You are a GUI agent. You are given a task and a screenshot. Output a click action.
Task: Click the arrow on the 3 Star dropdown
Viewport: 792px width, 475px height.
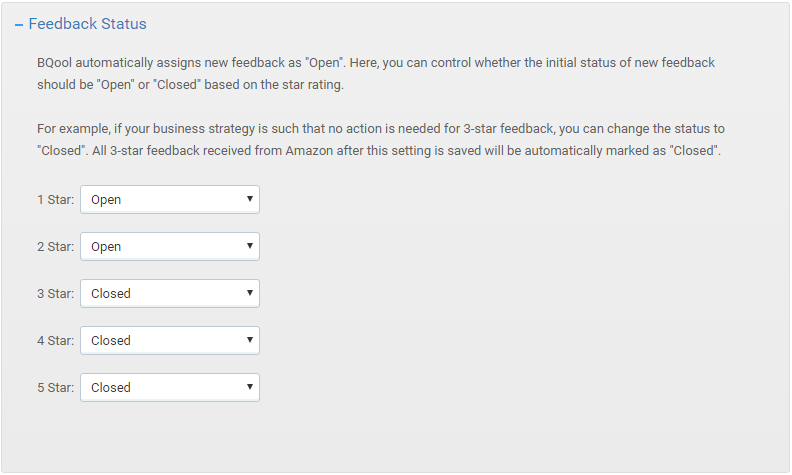[x=250, y=293]
